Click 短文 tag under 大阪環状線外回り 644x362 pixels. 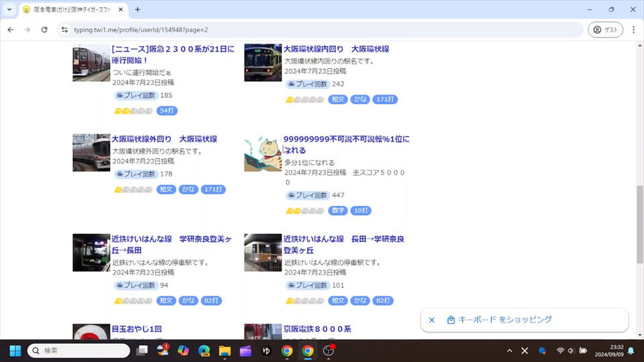166,189
